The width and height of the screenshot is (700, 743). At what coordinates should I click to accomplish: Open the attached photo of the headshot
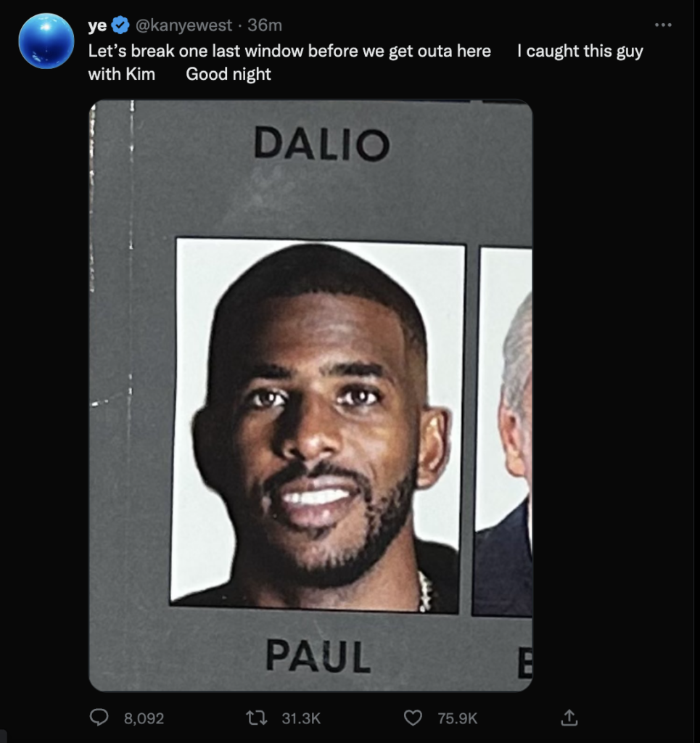click(310, 395)
